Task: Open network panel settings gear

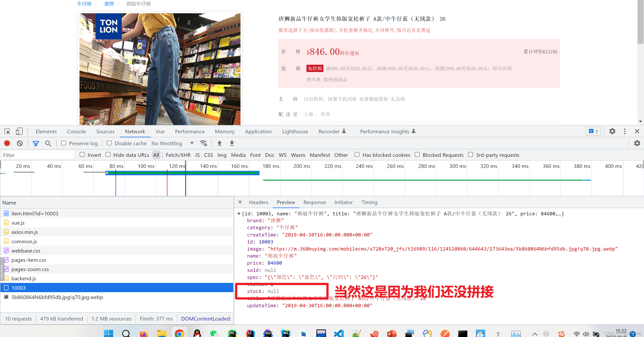Action: [x=637, y=143]
